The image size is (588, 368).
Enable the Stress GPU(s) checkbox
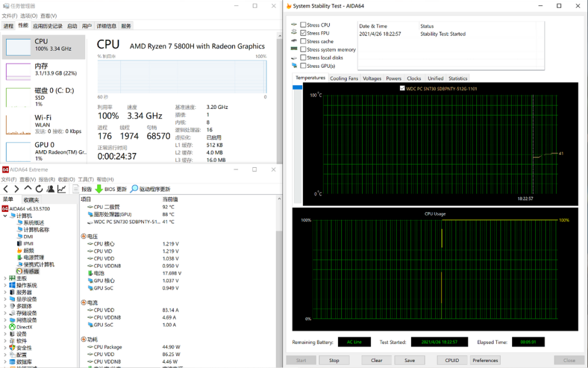pos(303,66)
